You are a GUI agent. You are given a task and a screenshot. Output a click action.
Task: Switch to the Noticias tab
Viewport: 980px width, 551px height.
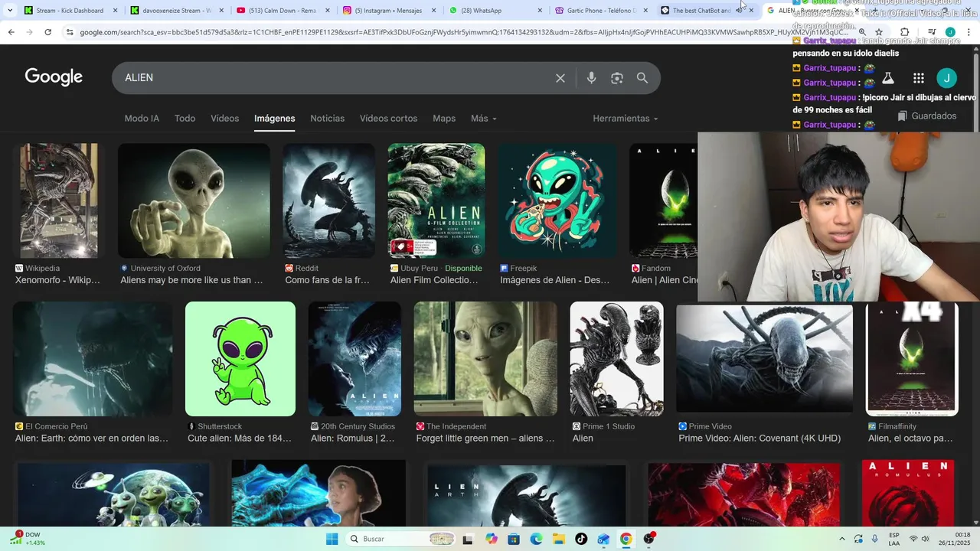pyautogui.click(x=327, y=119)
